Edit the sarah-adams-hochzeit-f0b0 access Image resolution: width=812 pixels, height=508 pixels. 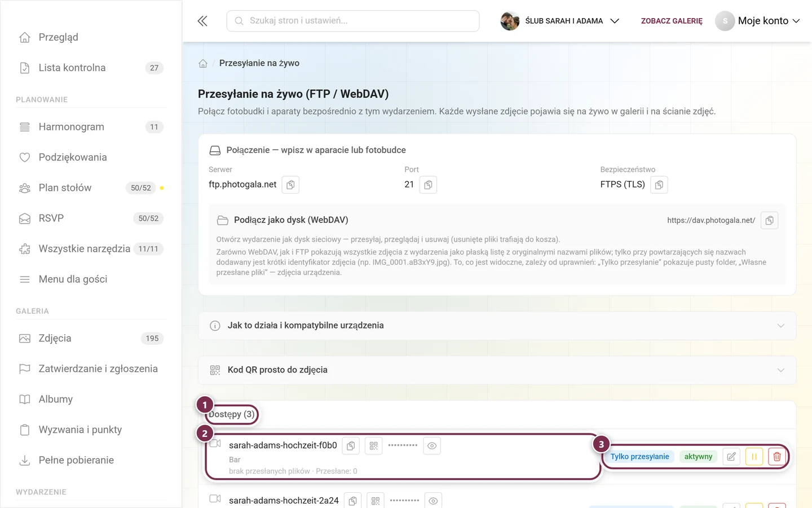click(x=731, y=457)
